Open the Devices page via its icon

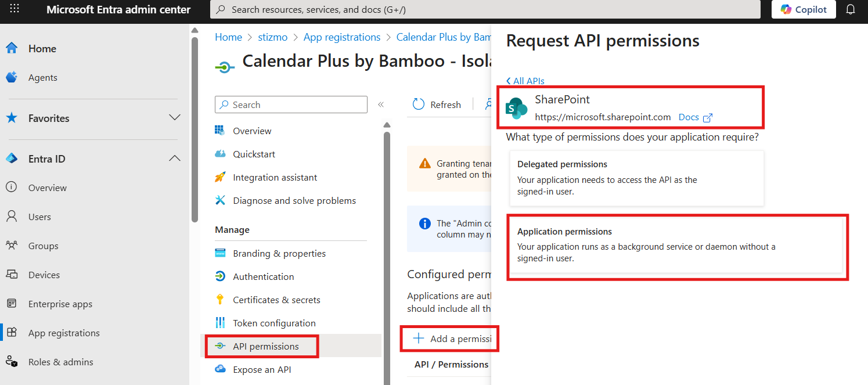pyautogui.click(x=12, y=274)
